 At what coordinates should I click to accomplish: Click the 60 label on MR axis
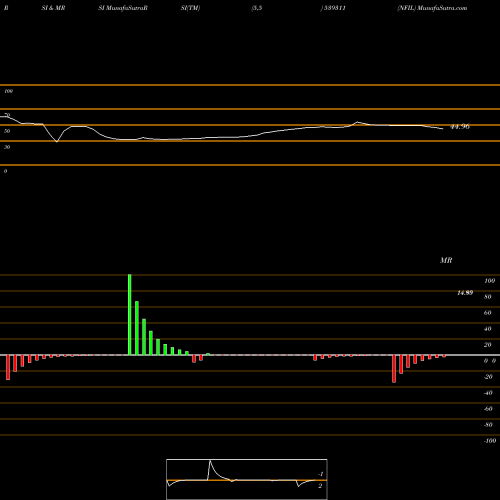[x=487, y=313]
